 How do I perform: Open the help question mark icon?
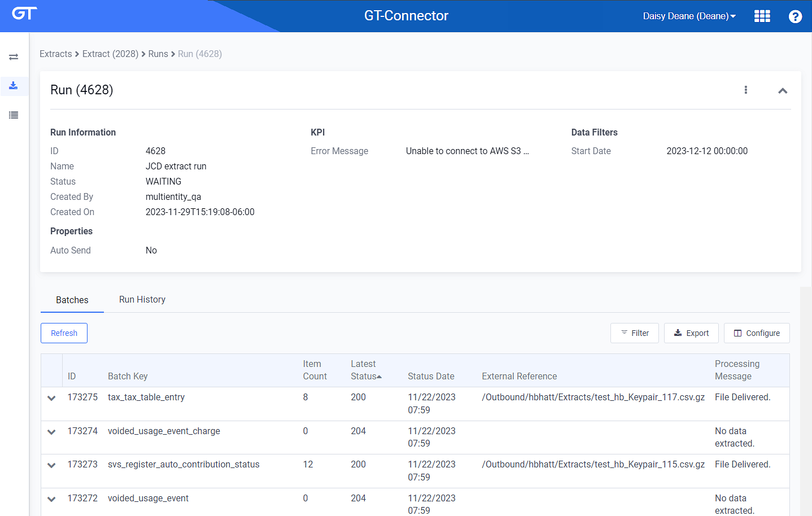click(x=795, y=16)
